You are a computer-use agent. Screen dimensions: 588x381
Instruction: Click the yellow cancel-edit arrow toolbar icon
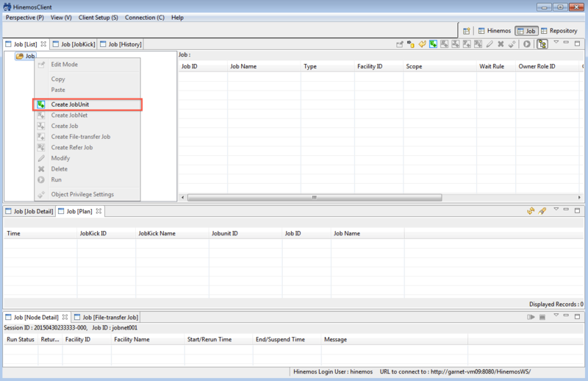[x=422, y=44]
